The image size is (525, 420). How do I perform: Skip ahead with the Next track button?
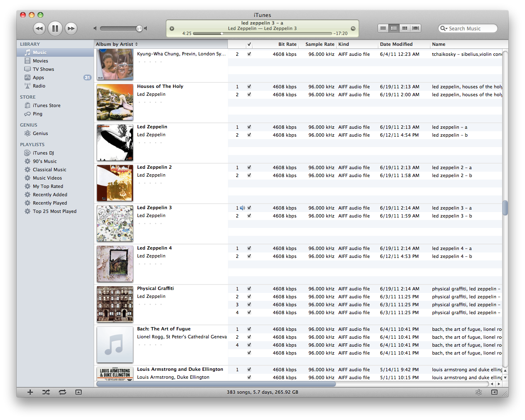point(71,28)
